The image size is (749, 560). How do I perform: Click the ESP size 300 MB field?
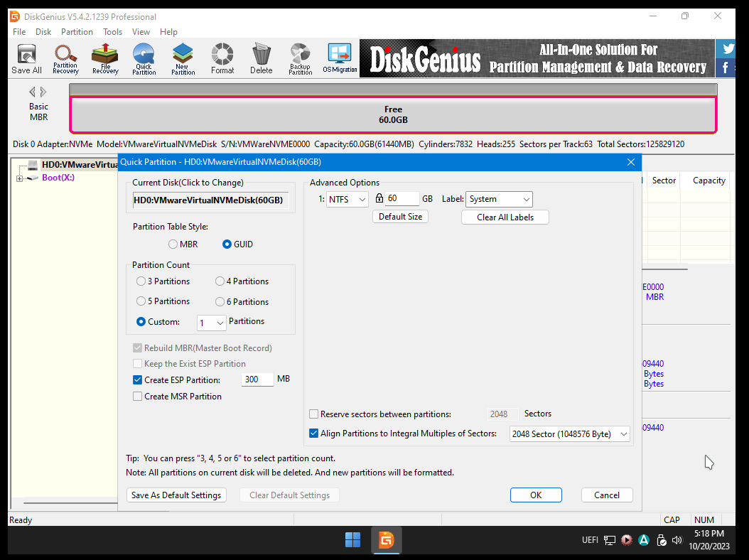pyautogui.click(x=257, y=379)
